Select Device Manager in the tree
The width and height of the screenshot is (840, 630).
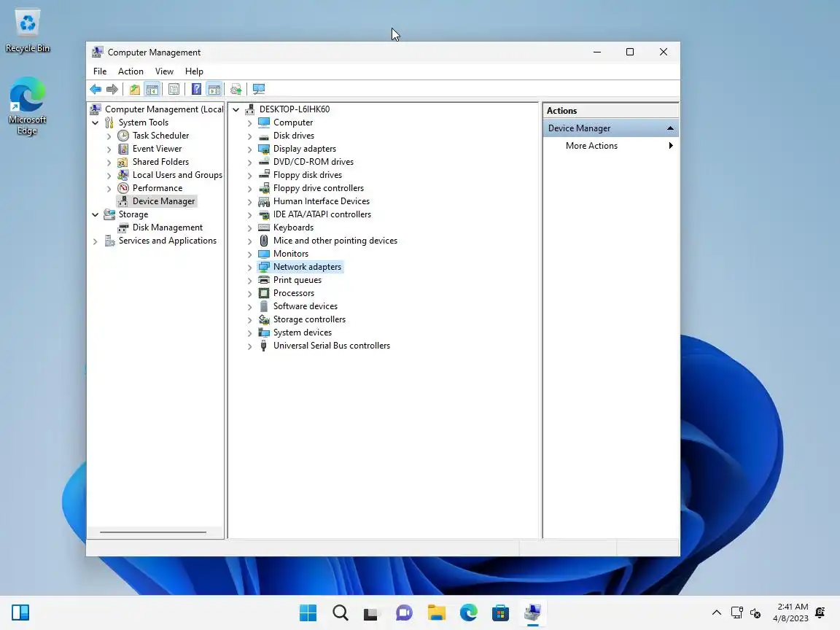pos(164,201)
